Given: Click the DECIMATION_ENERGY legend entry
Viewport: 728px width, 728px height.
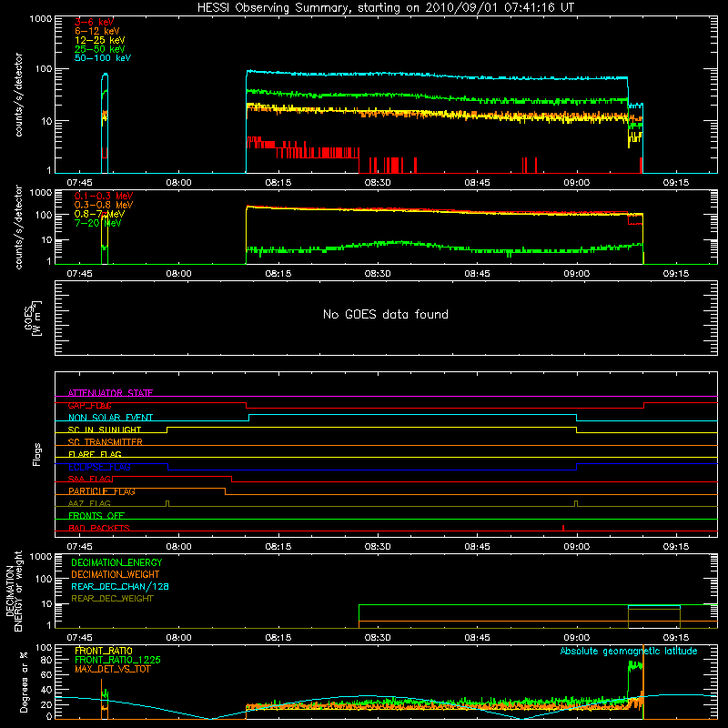Looking at the screenshot, I should click(x=116, y=562).
